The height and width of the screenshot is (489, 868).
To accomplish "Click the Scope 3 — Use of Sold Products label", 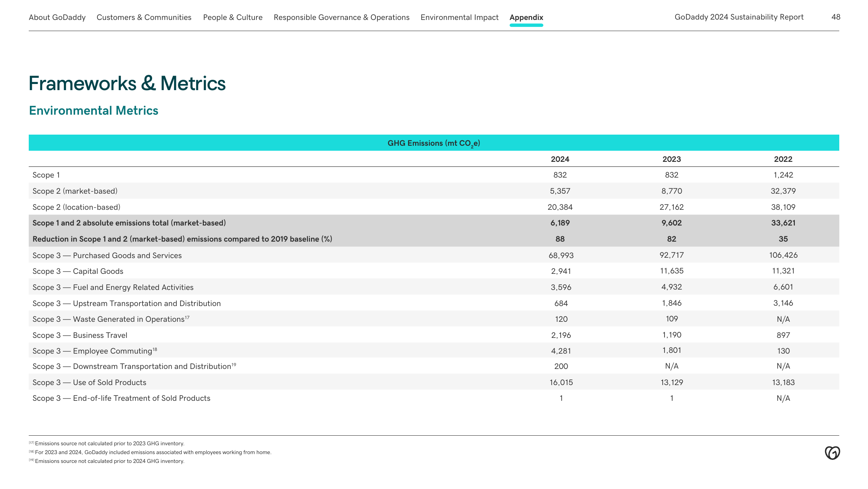I will 89,382.
